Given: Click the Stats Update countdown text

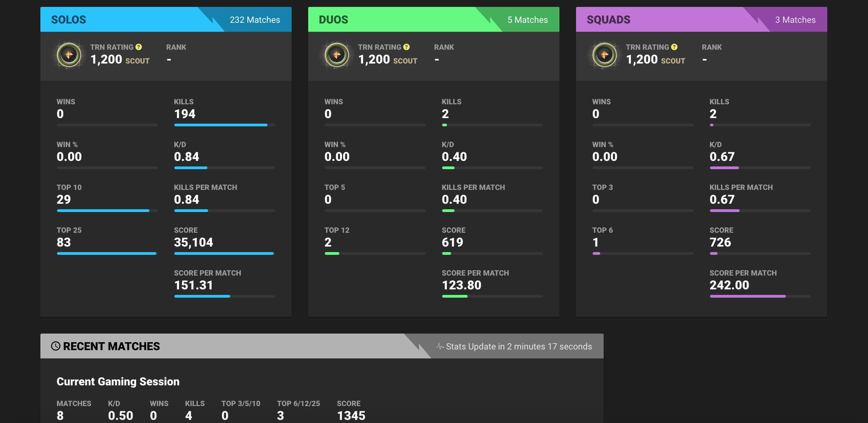Looking at the screenshot, I should point(519,346).
